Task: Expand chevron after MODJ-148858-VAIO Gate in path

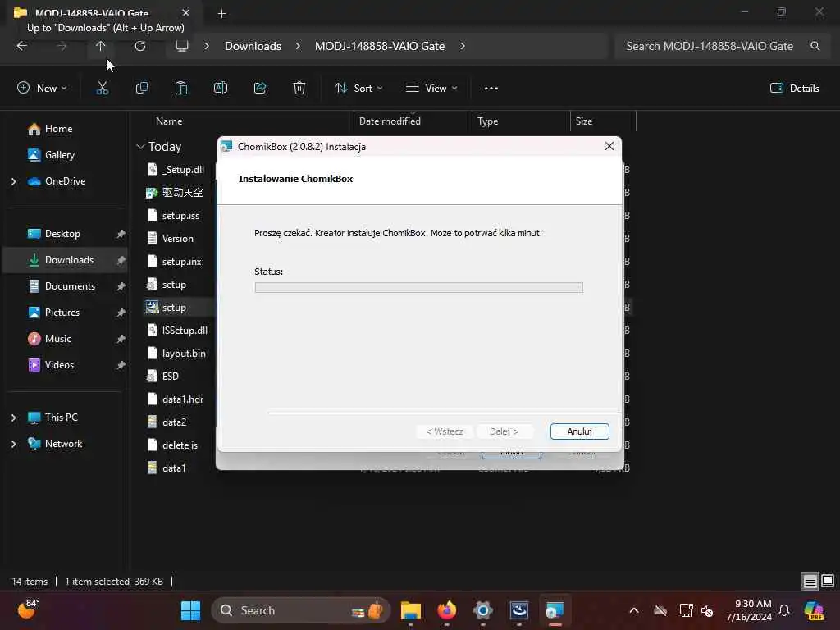Action: tap(463, 46)
